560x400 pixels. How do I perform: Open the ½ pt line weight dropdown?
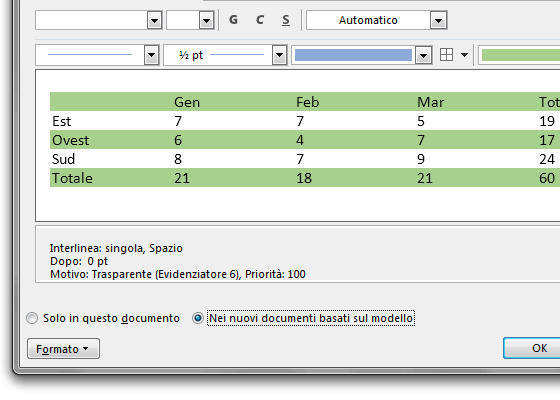point(279,55)
